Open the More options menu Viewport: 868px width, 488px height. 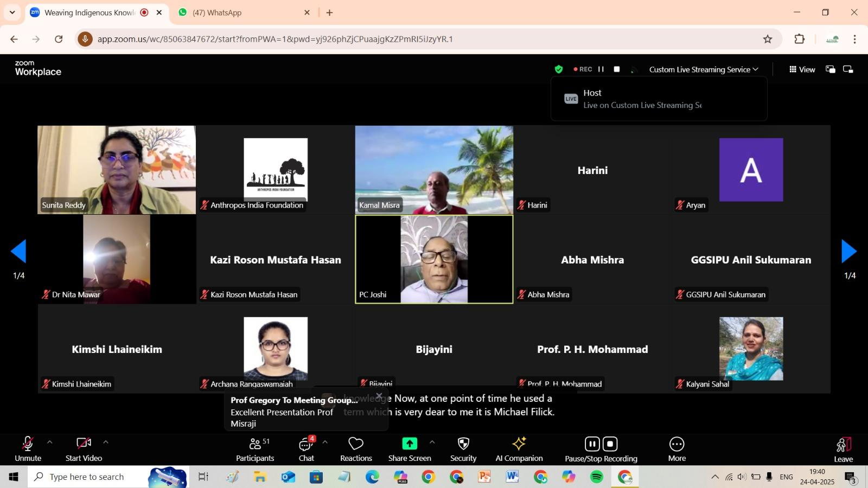coord(676,450)
